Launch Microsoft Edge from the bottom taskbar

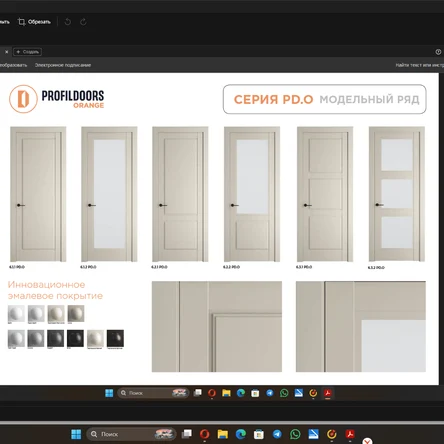coord(241,434)
